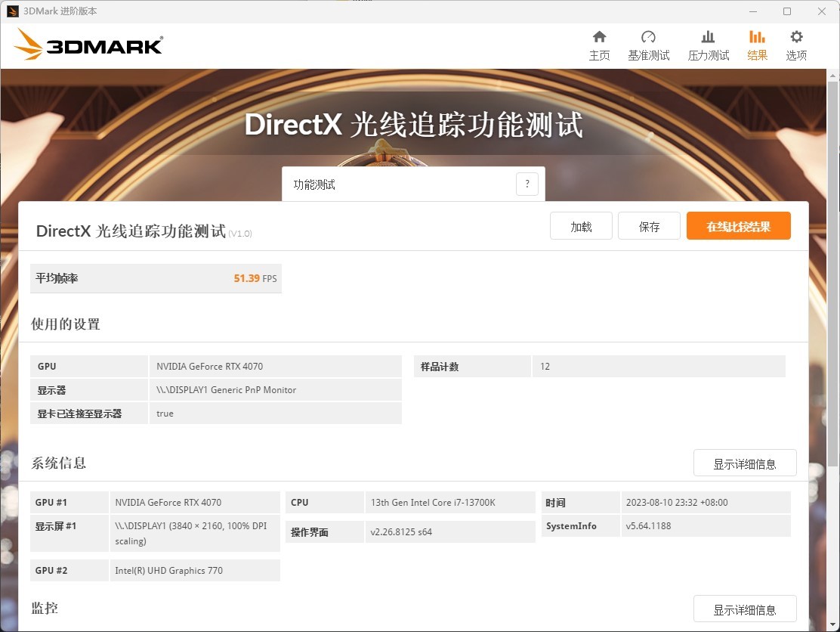This screenshot has height=632, width=840.
Task: Close the 3DMark window
Action: coord(821,11)
